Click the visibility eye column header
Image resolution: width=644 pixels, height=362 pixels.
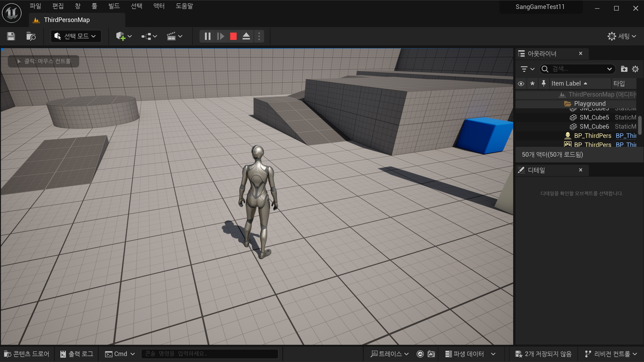pyautogui.click(x=521, y=84)
